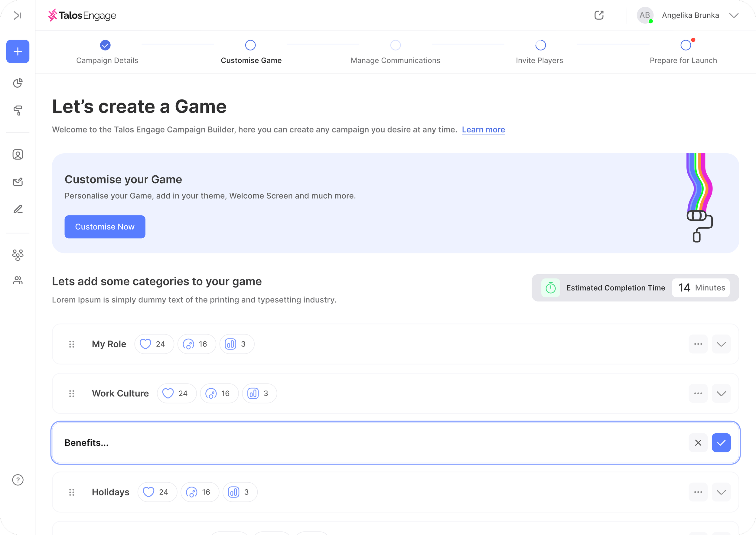This screenshot has width=756, height=535.
Task: Grab the My Role drag handle
Action: point(71,344)
